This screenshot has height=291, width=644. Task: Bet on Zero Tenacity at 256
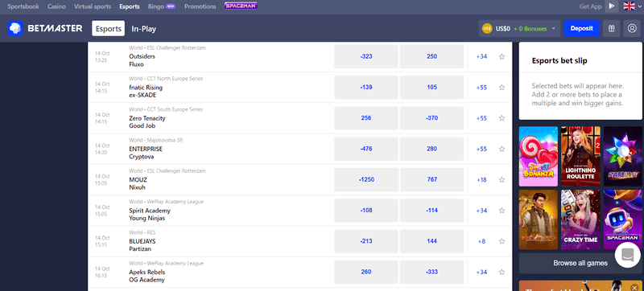(366, 118)
